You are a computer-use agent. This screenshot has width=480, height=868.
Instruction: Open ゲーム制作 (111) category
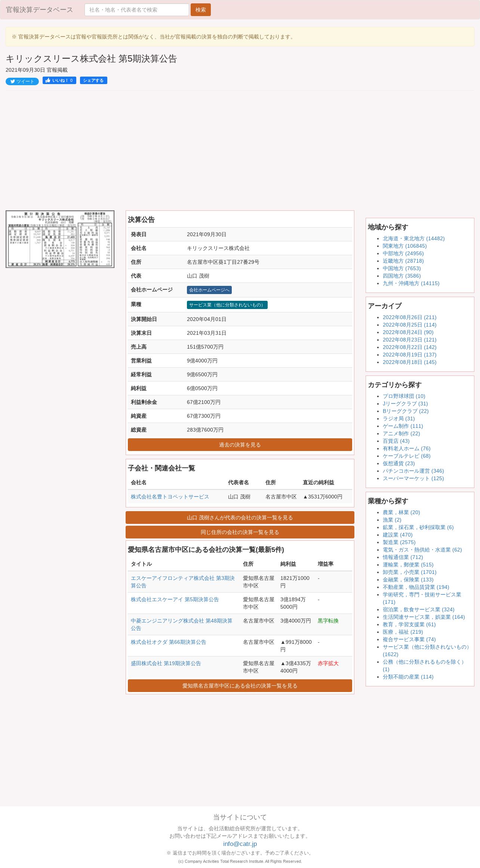coord(403,426)
